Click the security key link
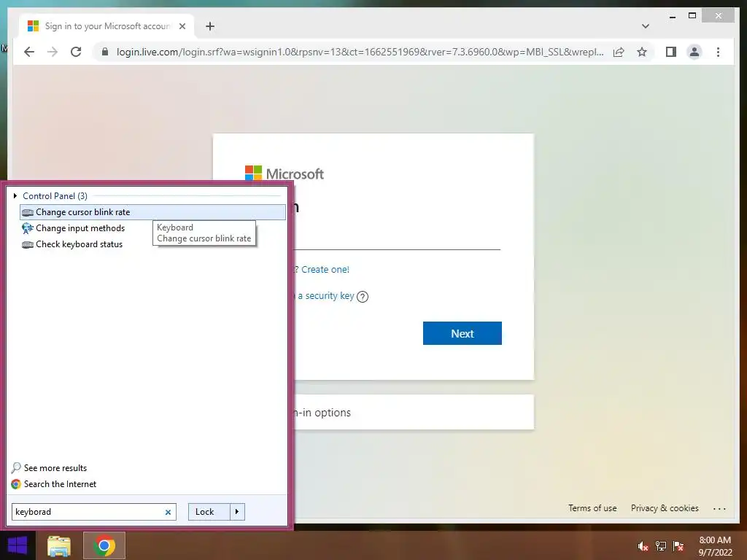 326,296
